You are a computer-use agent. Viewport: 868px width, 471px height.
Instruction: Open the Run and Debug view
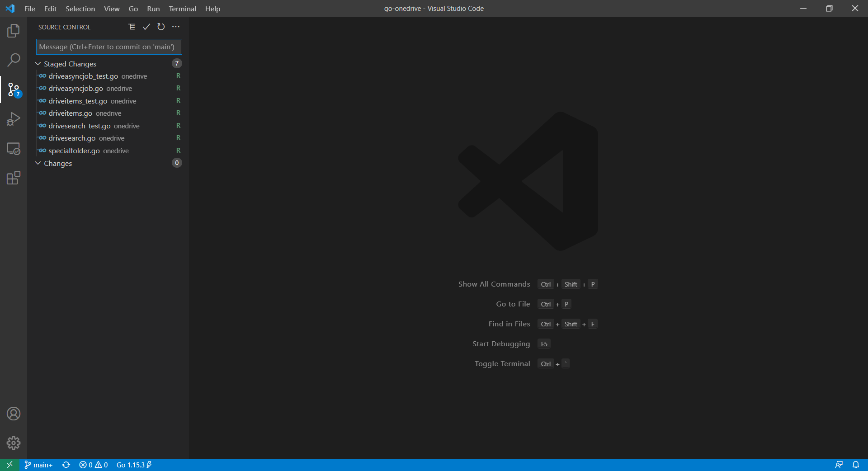(x=14, y=118)
